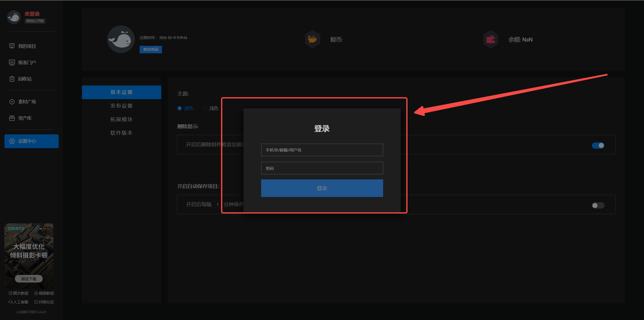Select the dark theme radio button
Screen dimensions: 644x320
[179, 108]
